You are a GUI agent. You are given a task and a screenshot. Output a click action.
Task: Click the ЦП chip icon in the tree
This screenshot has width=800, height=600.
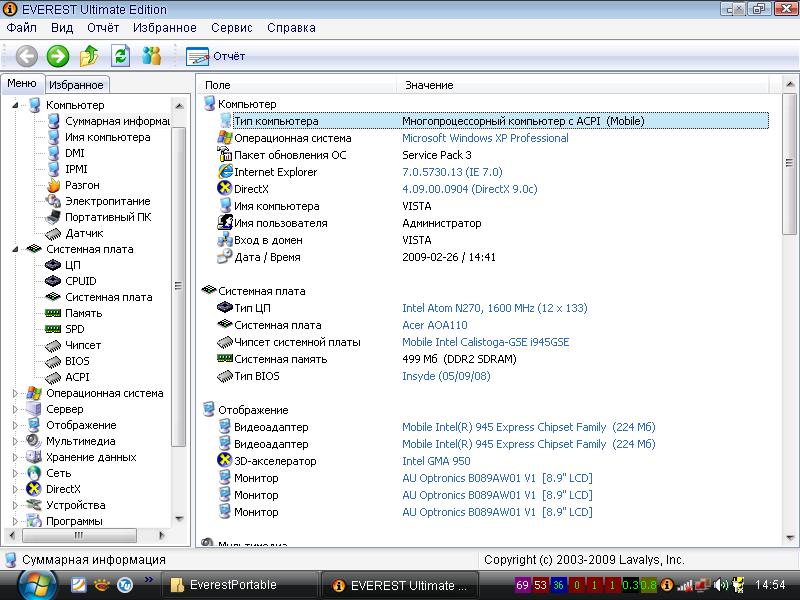[53, 265]
